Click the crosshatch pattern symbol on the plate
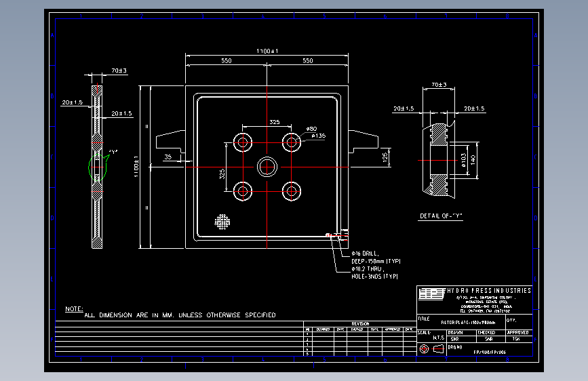Screen dimensions: 588x381 click(222, 222)
